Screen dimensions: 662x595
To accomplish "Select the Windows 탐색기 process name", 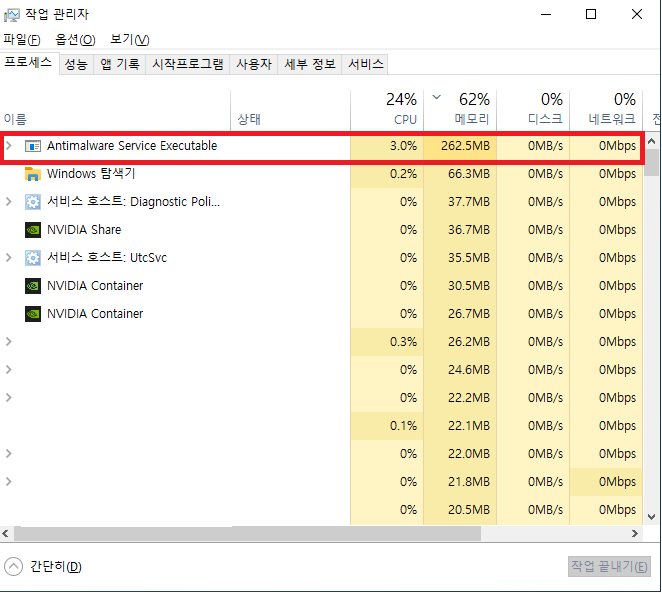I will click(91, 174).
